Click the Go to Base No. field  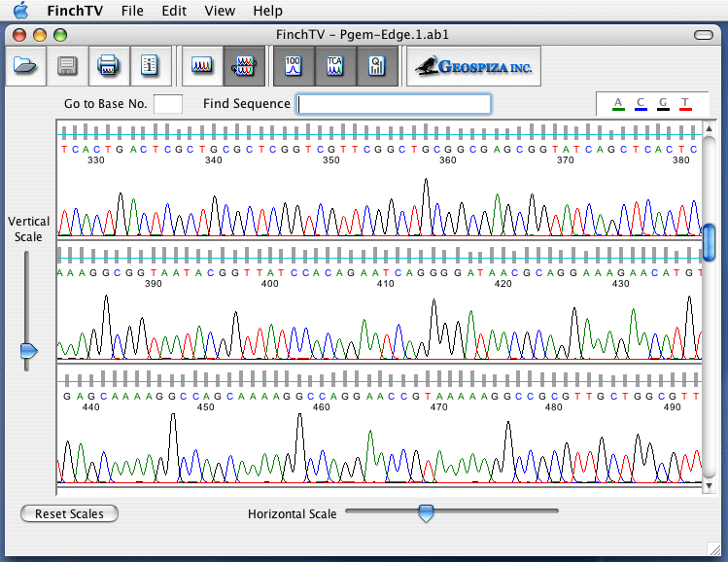point(167,104)
